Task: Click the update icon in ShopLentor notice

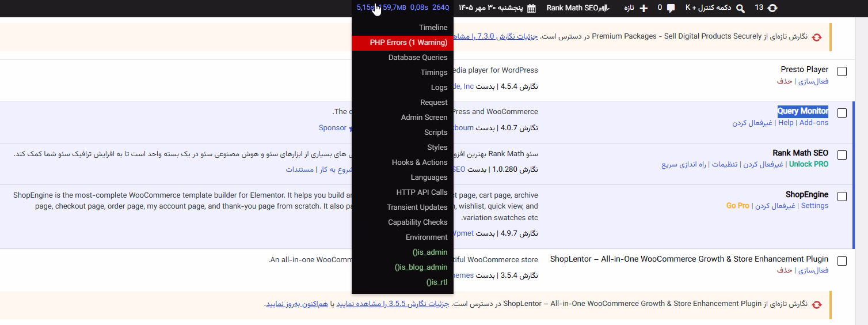Action: point(817,304)
